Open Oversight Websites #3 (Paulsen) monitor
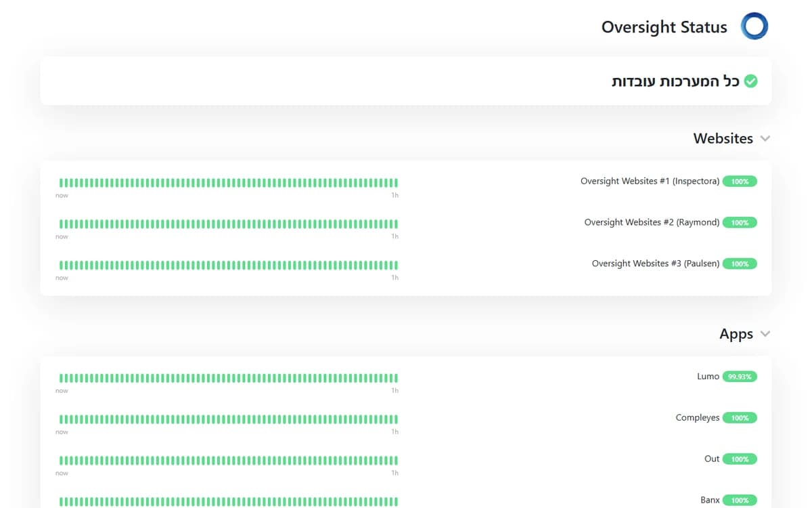 pyautogui.click(x=656, y=263)
